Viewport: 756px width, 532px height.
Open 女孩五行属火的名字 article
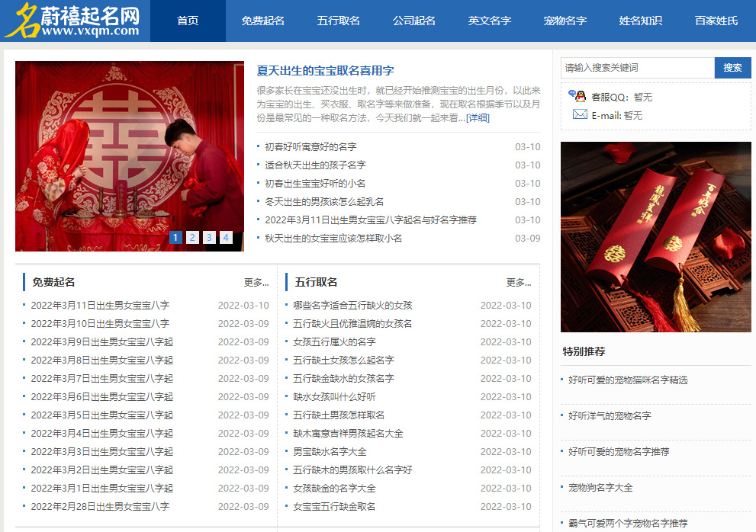(x=335, y=342)
